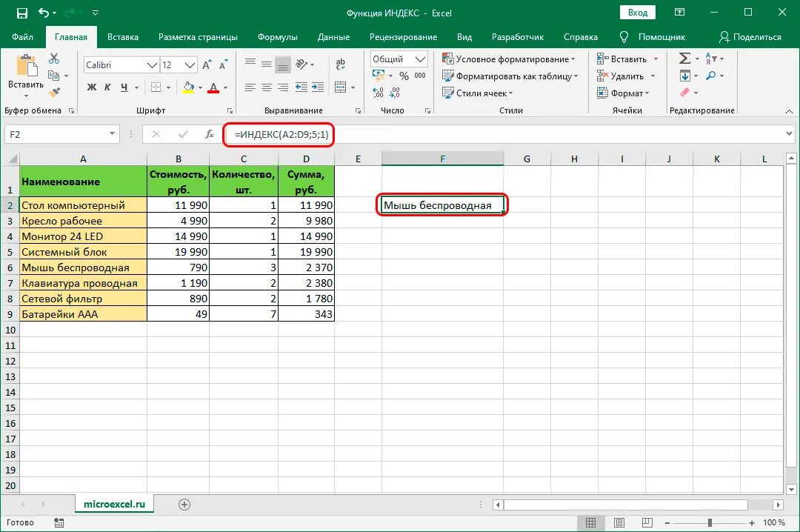The height and width of the screenshot is (532, 800).
Task: Toggle middle vertical alignment
Action: 267,64
